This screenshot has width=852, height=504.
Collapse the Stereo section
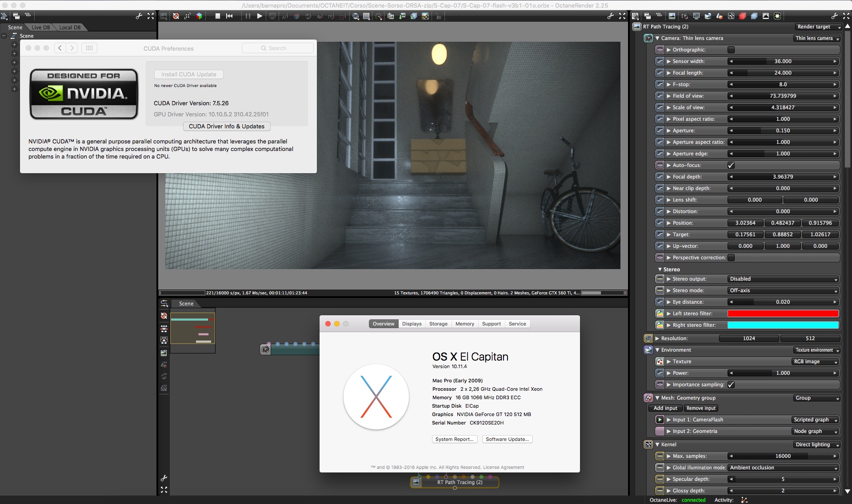[660, 270]
